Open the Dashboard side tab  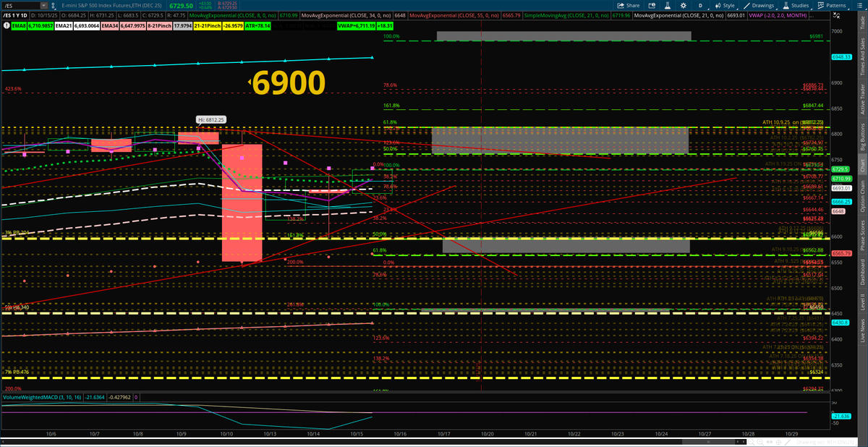pyautogui.click(x=862, y=271)
